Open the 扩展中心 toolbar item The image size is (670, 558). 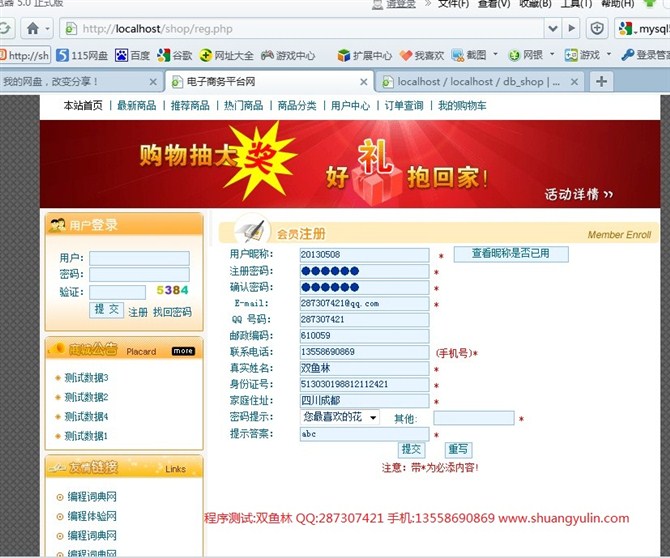364,55
